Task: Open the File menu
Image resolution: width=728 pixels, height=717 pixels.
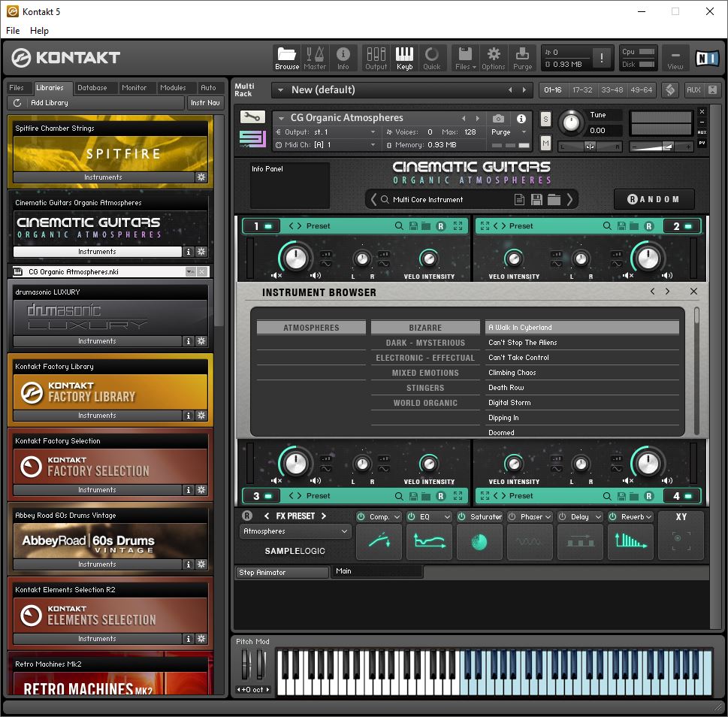Action: click(13, 31)
